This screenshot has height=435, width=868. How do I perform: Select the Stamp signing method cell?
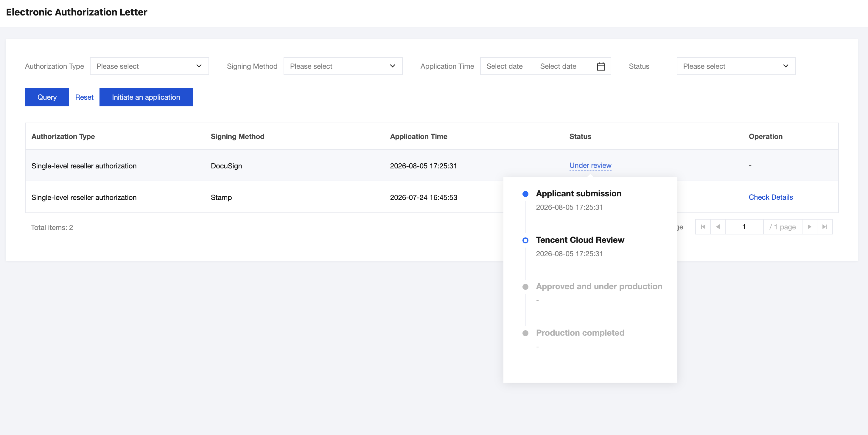point(221,198)
